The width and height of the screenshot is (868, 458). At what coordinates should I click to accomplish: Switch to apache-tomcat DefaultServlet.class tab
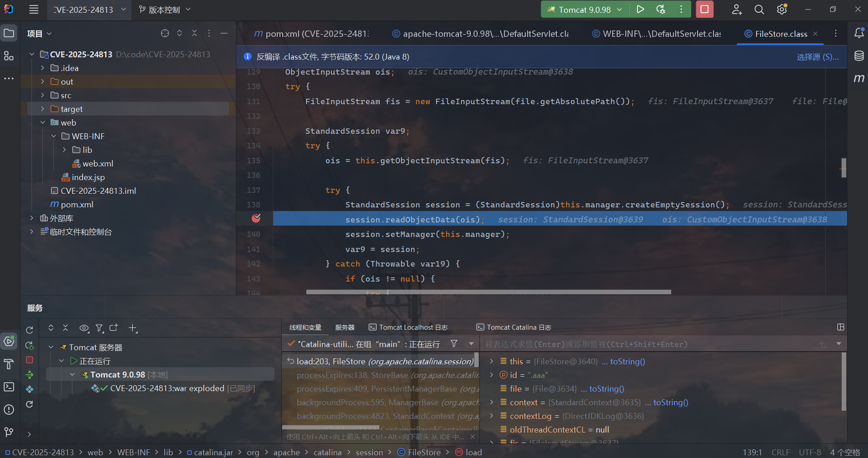pos(481,34)
